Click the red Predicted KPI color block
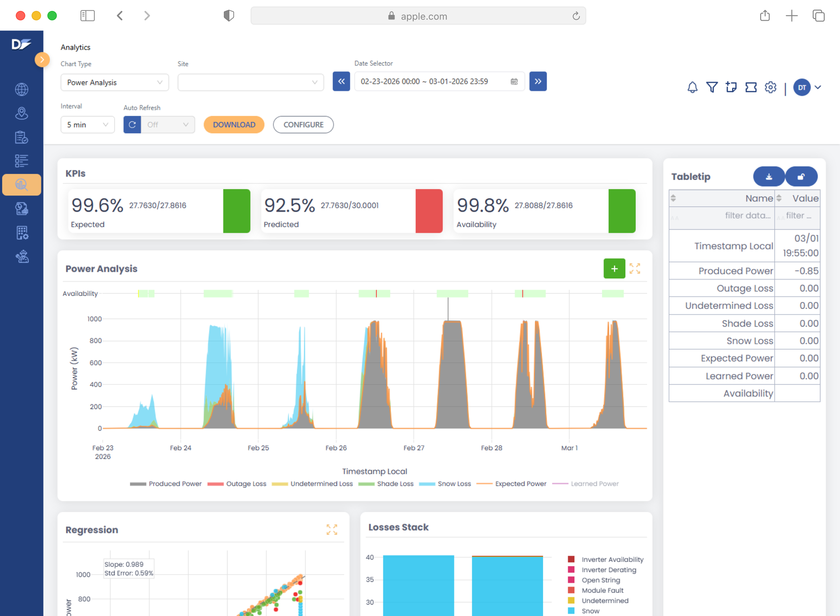The image size is (840, 616). tap(428, 211)
